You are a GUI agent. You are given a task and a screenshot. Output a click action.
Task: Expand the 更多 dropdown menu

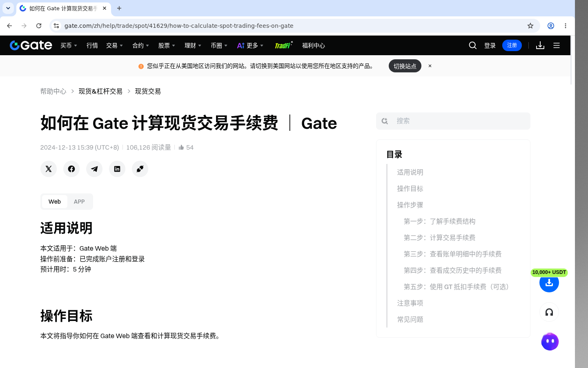coord(250,45)
